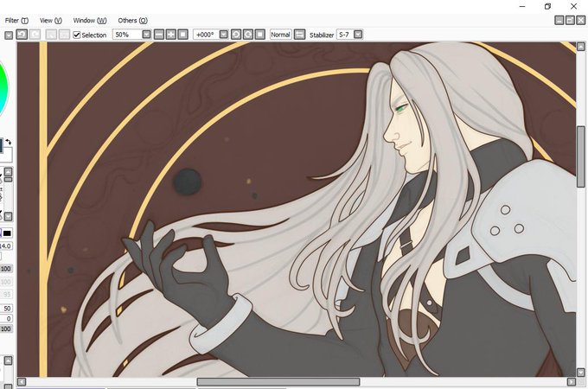Open the toolbar options arrow at far left
This screenshot has height=389, width=588.
coord(9,35)
